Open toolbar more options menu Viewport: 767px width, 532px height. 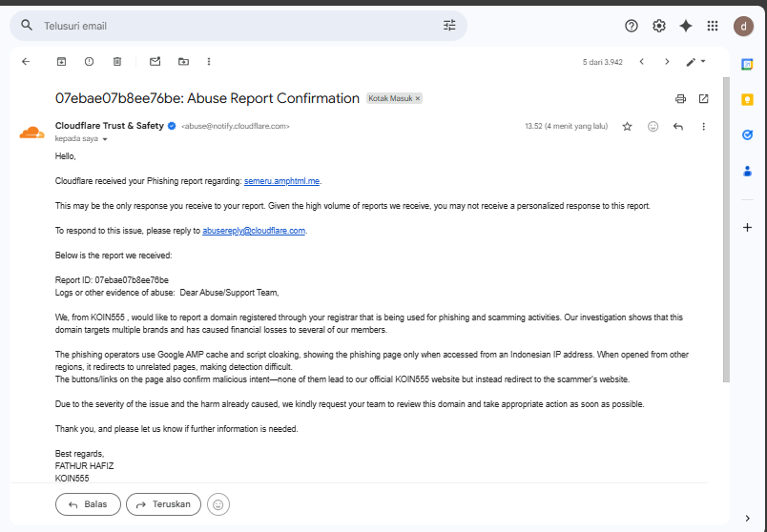209,62
